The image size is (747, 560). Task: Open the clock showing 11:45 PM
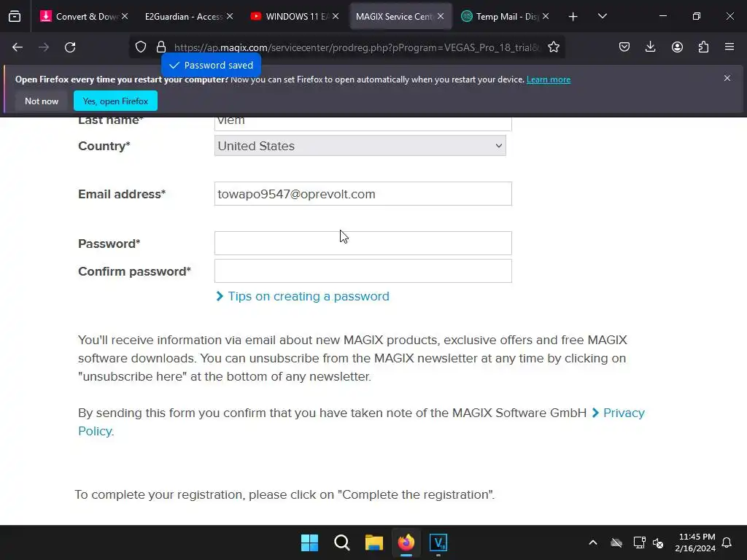[x=695, y=542]
